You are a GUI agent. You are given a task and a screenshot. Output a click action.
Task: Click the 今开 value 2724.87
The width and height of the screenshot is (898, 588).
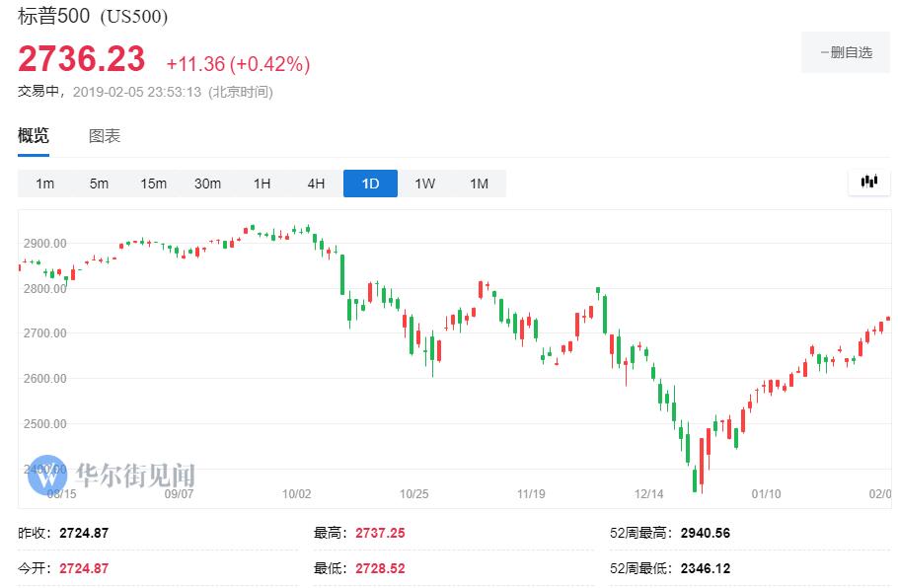click(x=84, y=568)
